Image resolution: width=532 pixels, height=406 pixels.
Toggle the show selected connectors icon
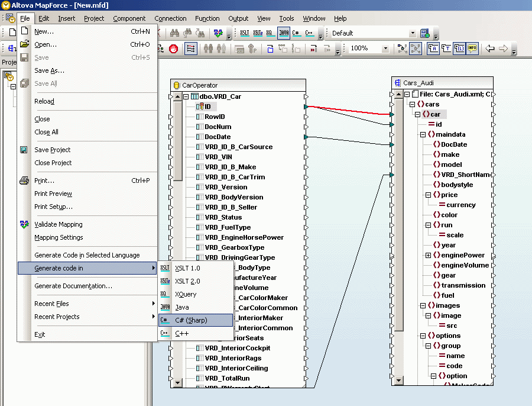point(403,49)
